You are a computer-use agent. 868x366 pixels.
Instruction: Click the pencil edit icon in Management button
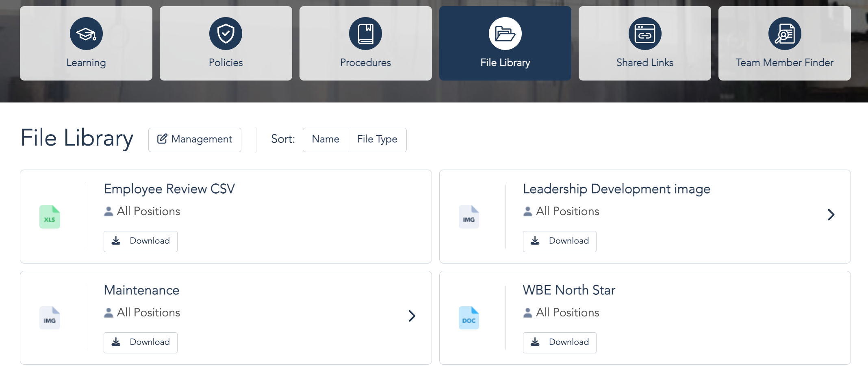[162, 139]
